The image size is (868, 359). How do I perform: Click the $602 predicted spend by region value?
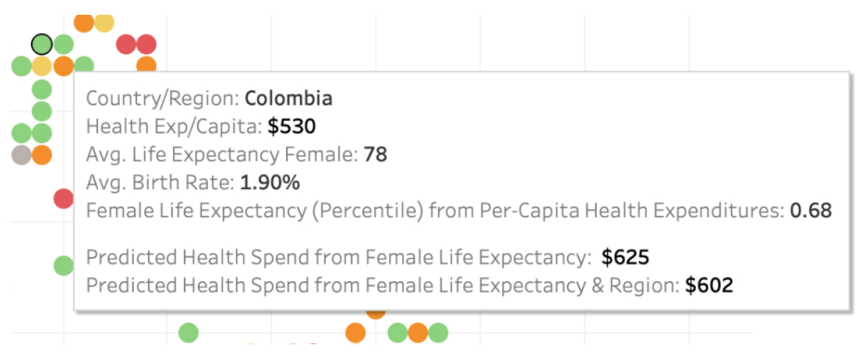(709, 286)
